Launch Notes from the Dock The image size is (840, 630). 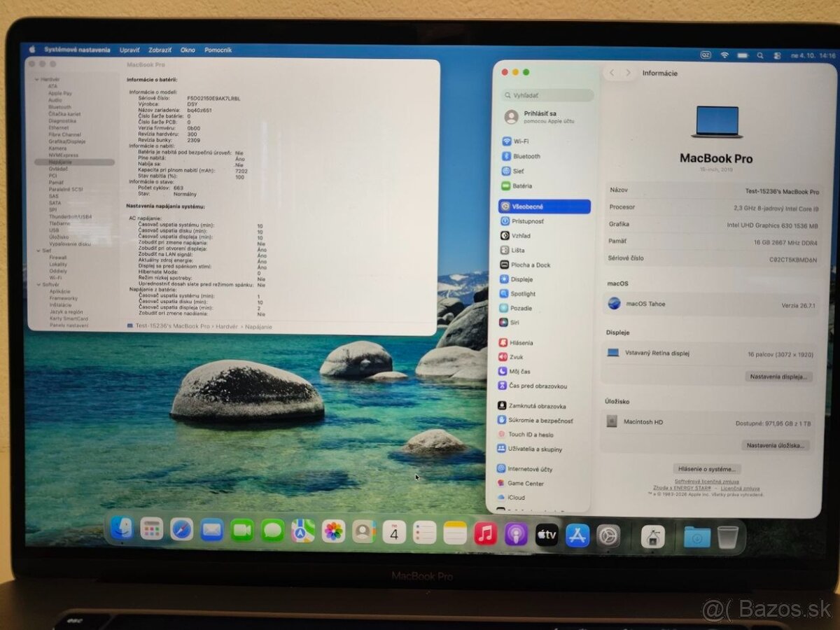click(x=455, y=533)
